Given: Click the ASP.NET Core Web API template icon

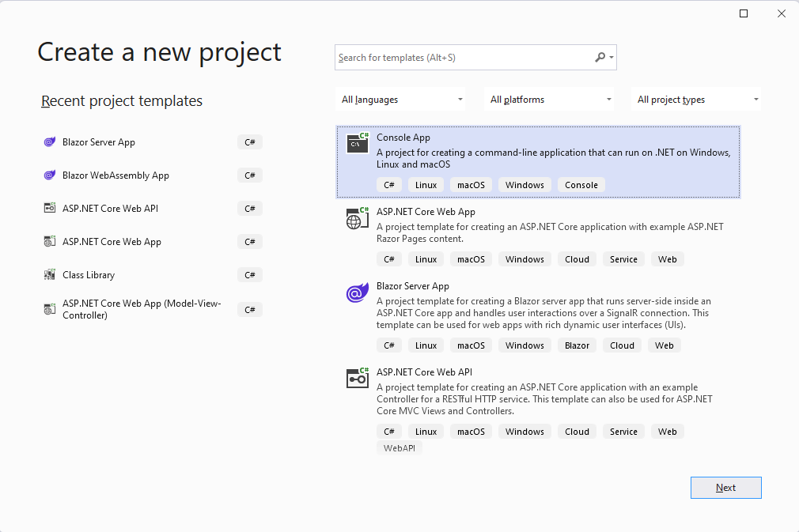Looking at the screenshot, I should click(358, 379).
